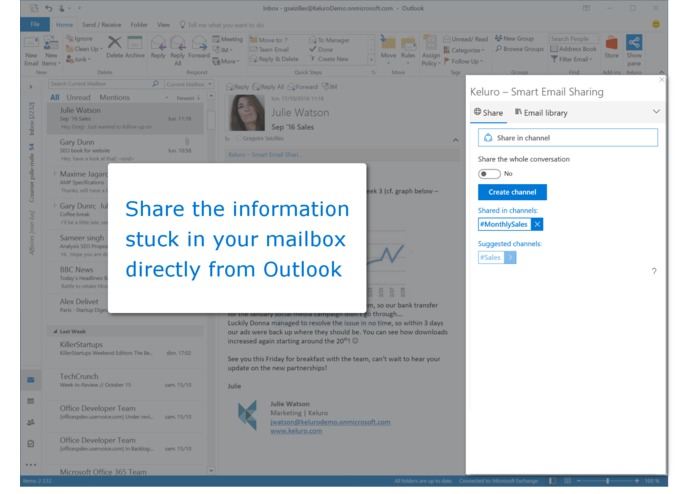Open the Send / Receive tab
Viewport: 695px width, 494px height.
click(x=102, y=25)
